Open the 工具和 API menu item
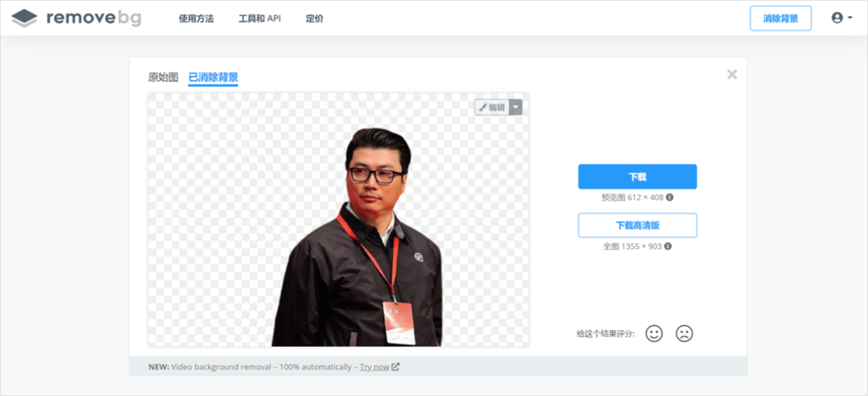Viewport: 868px width, 396px height. click(260, 18)
